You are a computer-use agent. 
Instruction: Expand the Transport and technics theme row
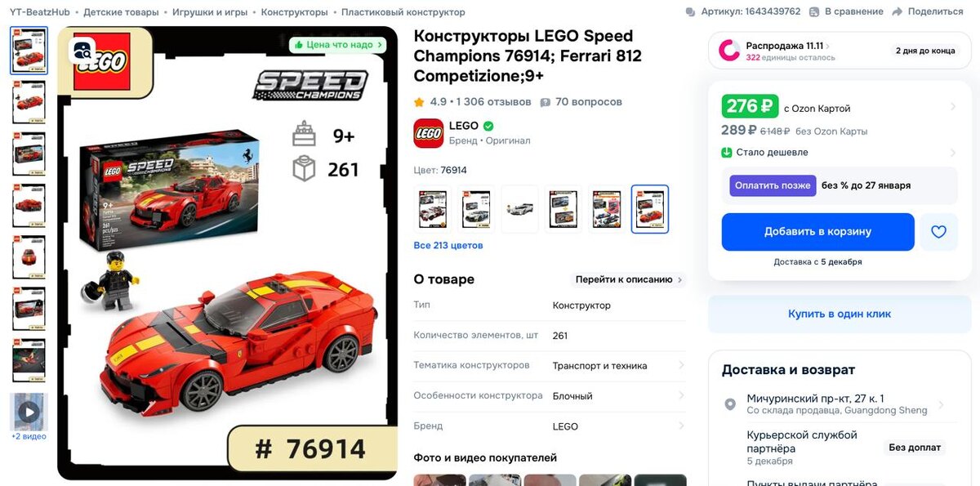550,366
